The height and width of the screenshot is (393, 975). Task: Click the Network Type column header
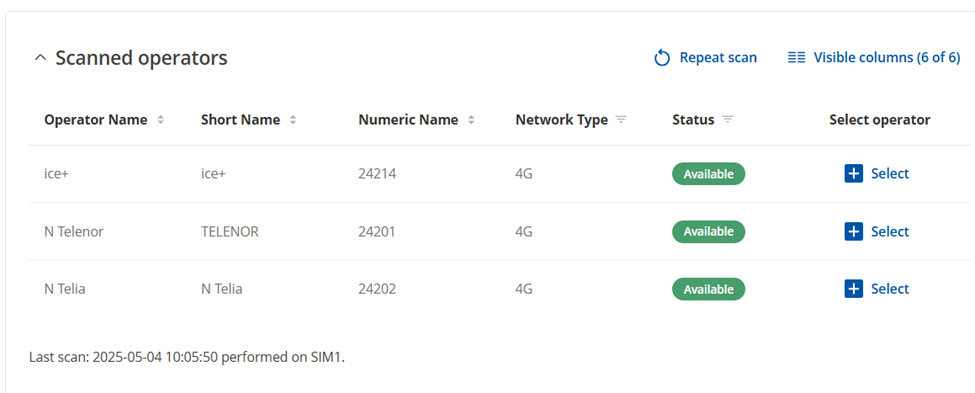click(561, 120)
